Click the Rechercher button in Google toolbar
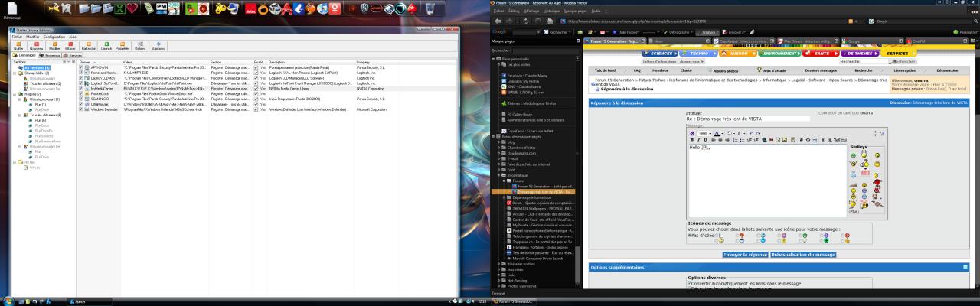980x306 pixels. (x=557, y=32)
